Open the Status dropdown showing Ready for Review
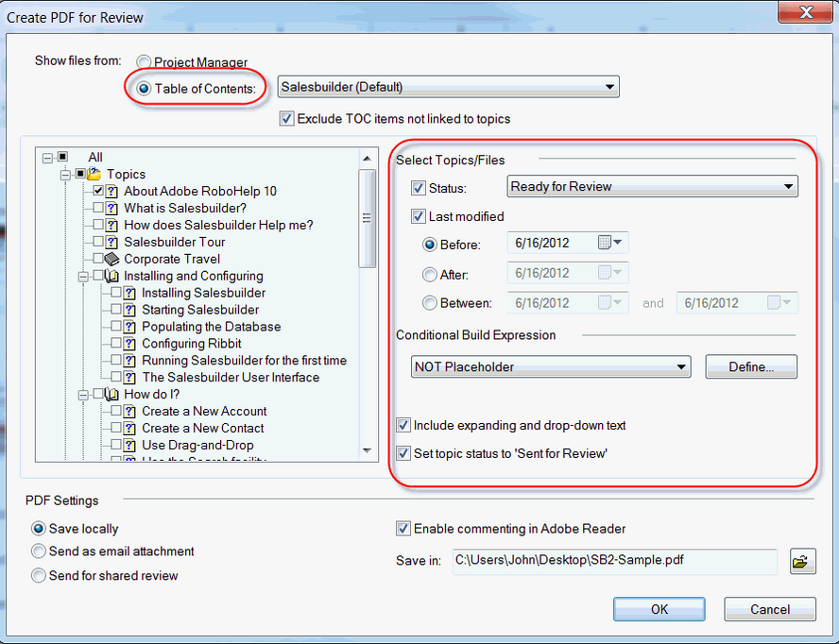This screenshot has height=644, width=839. coord(652,187)
